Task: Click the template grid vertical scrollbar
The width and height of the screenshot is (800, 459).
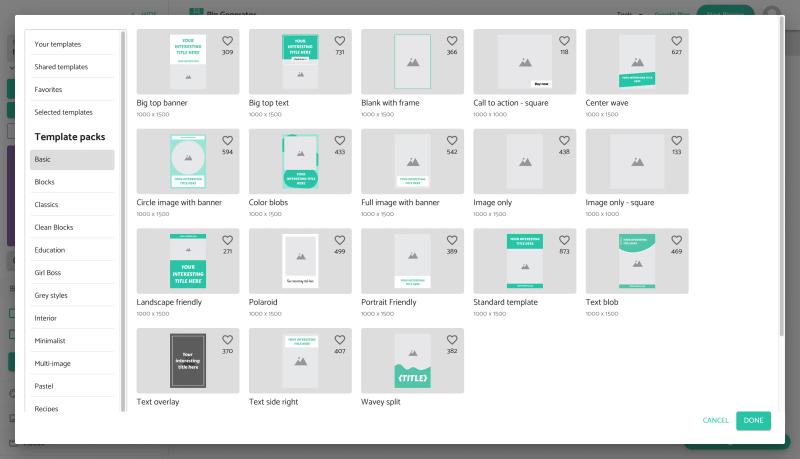Action: click(782, 178)
